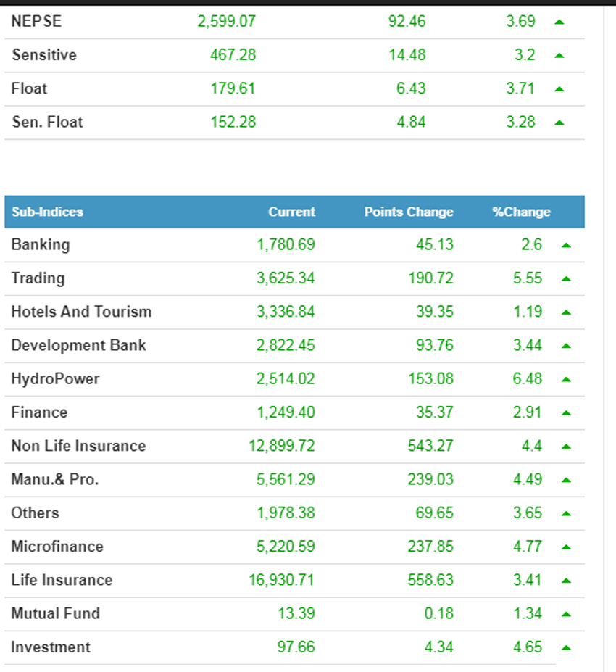Select the Development Bank row label
Image resolution: width=616 pixels, height=672 pixels.
click(x=78, y=345)
